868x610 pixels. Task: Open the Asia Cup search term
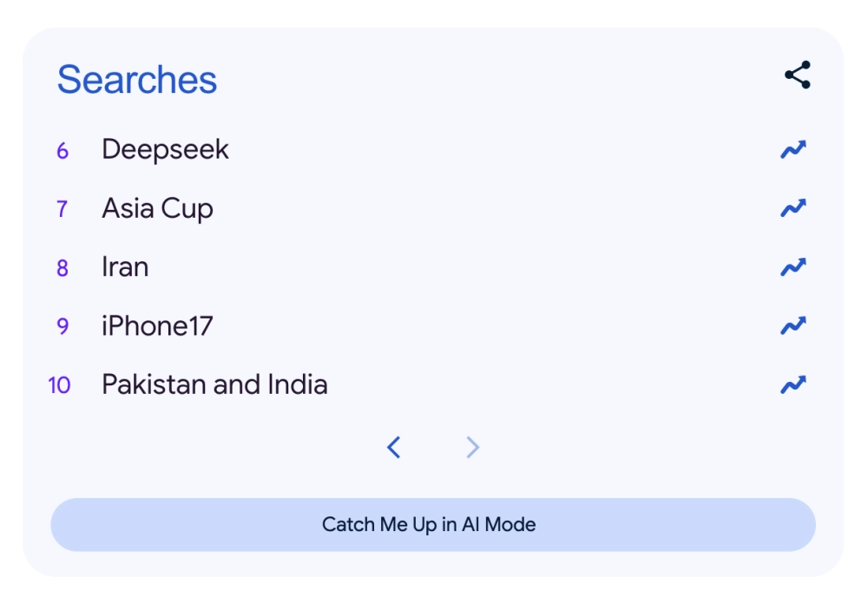[157, 208]
